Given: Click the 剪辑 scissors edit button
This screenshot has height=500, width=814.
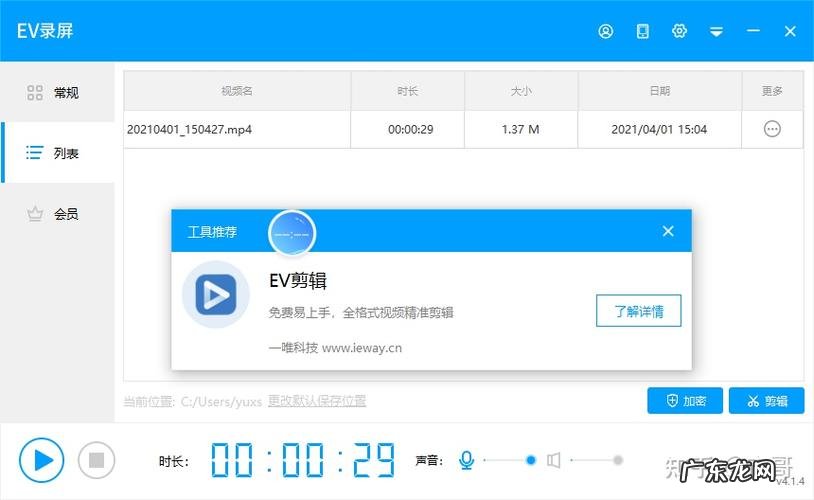Looking at the screenshot, I should (x=766, y=401).
